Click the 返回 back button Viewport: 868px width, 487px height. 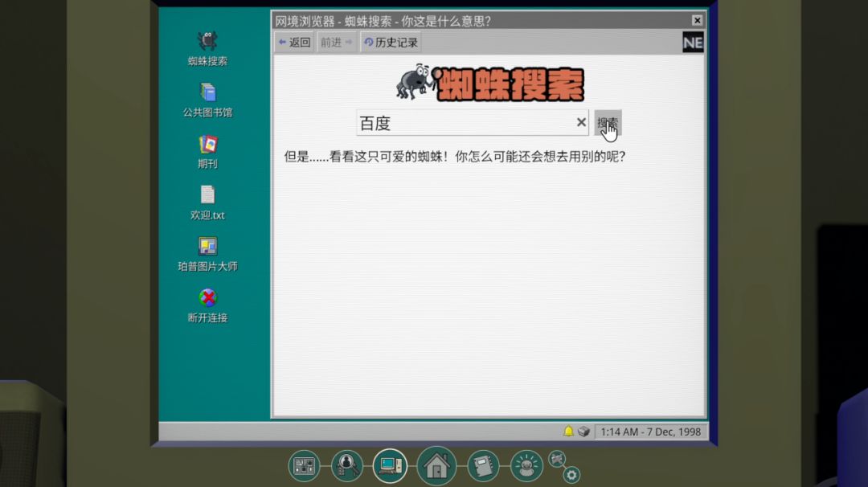pos(294,42)
